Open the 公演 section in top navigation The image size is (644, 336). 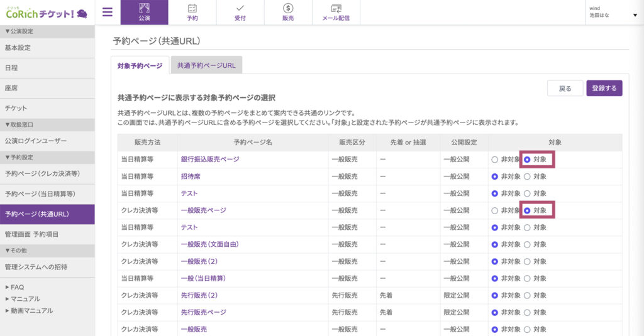pyautogui.click(x=144, y=12)
